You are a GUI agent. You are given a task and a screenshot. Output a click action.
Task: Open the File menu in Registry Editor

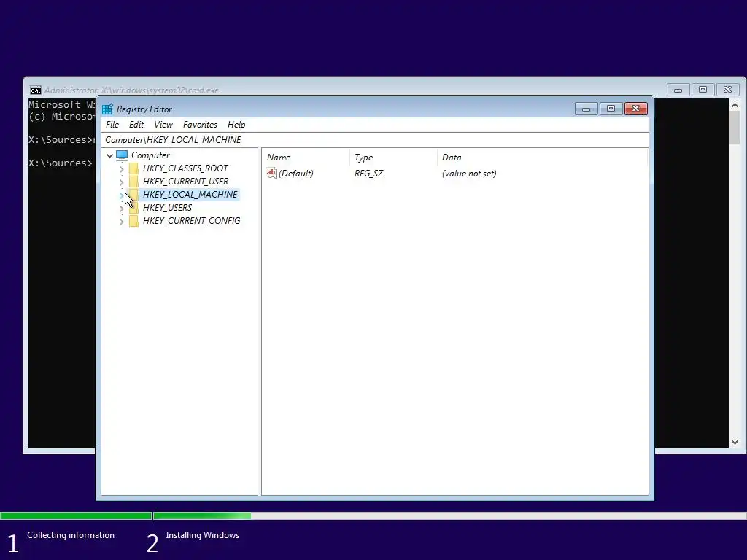112,125
